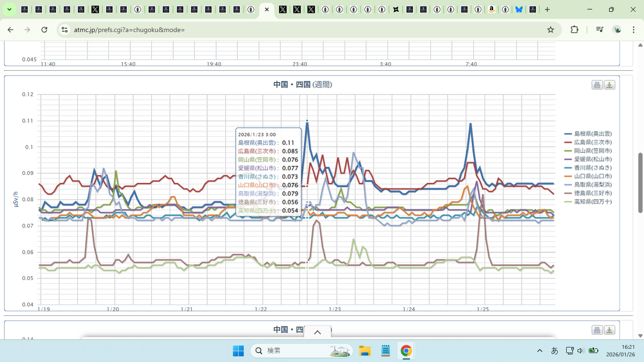644x362 pixels.
Task: Open a new browser tab
Action: 547,10
